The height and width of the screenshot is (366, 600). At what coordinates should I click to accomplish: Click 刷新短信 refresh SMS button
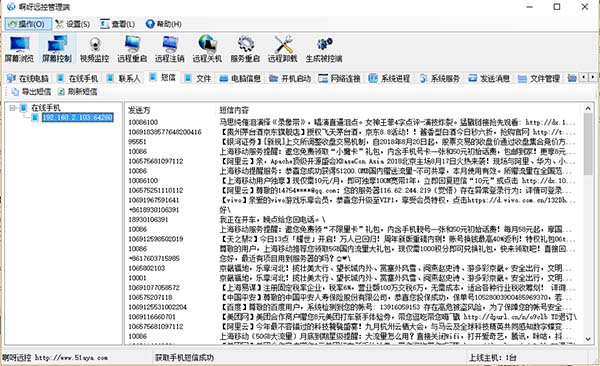[77, 92]
